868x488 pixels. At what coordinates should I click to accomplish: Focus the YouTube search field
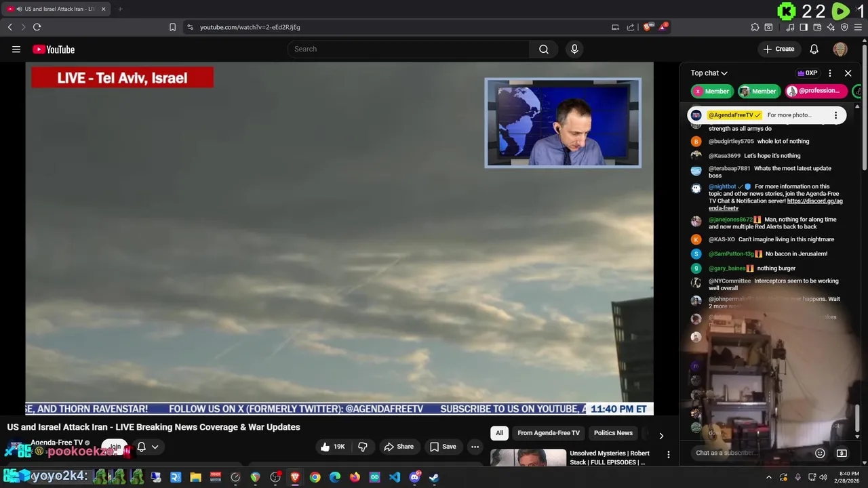(408, 49)
